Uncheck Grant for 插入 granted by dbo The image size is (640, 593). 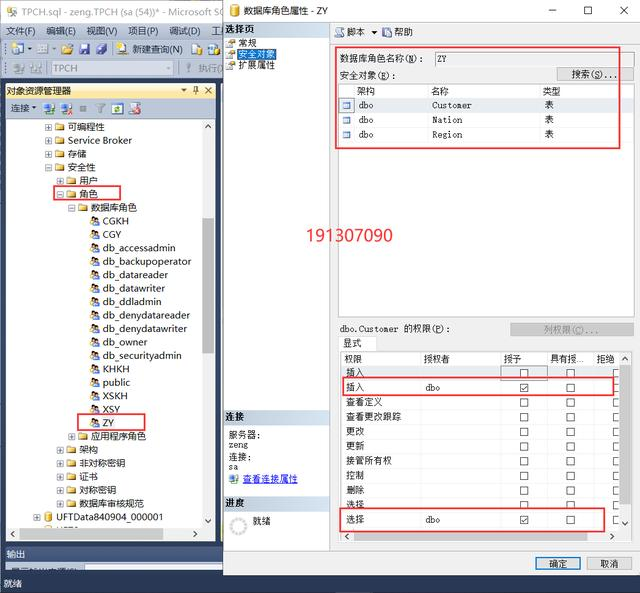[x=524, y=388]
